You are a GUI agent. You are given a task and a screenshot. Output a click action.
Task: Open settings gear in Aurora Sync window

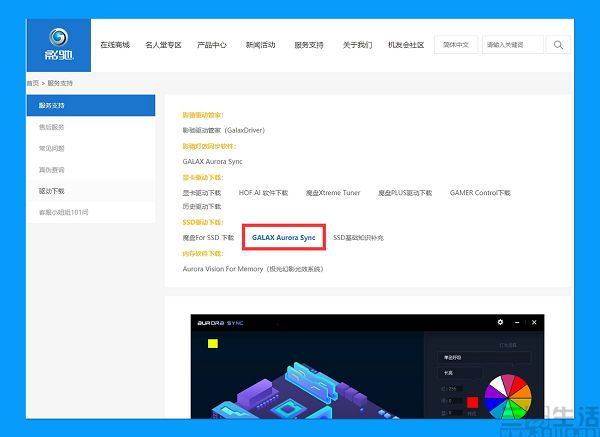501,322
